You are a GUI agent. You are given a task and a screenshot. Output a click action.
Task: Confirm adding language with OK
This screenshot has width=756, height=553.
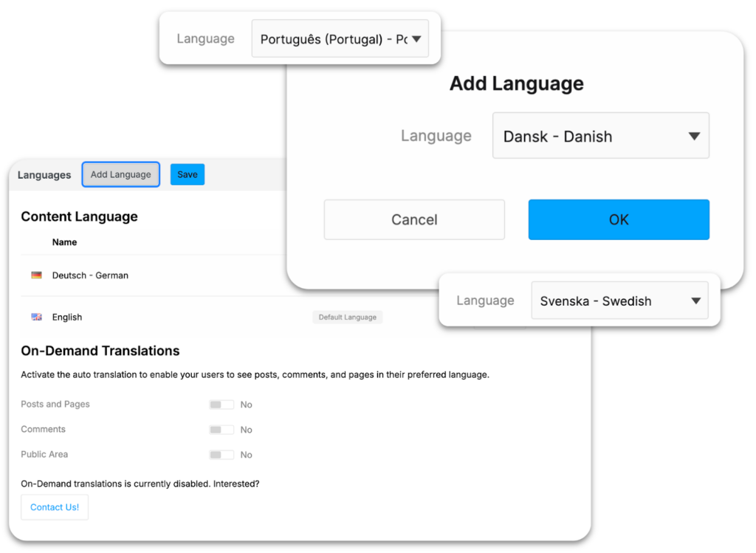619,219
